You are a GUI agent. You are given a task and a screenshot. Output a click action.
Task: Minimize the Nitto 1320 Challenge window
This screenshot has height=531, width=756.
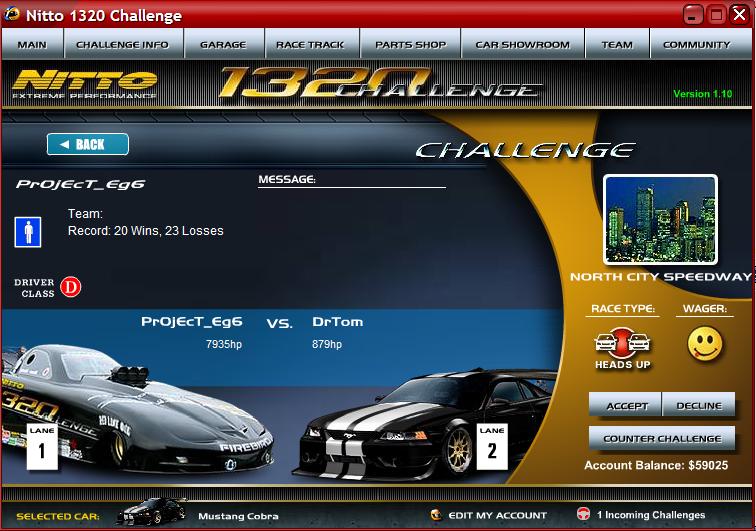pos(693,14)
